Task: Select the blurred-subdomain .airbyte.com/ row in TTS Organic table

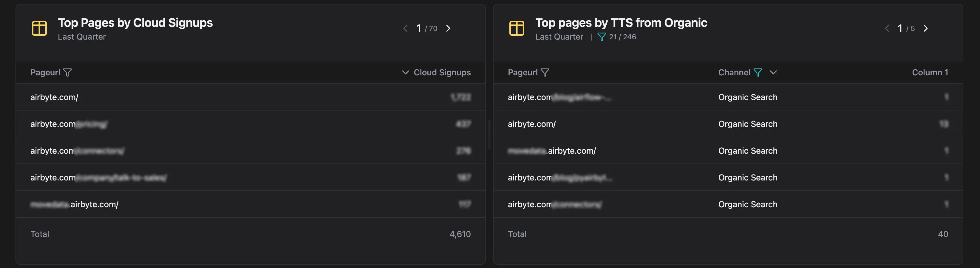Action: point(728,151)
